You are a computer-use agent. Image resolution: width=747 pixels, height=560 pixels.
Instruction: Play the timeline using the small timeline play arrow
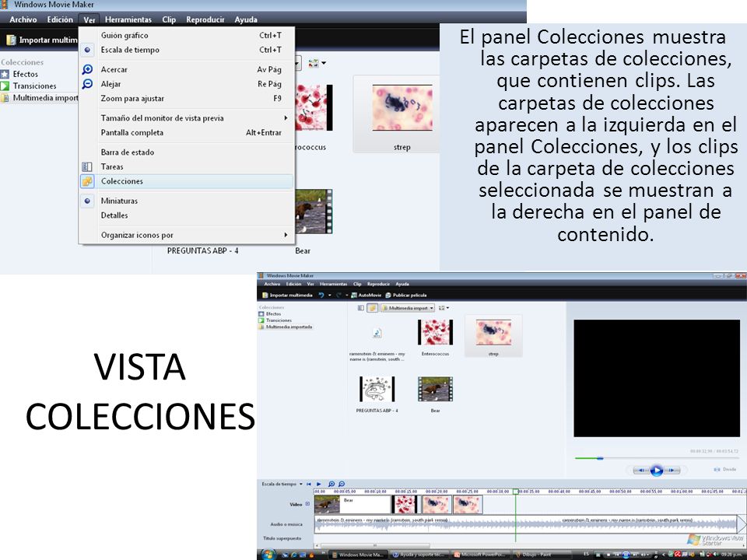pos(319,485)
